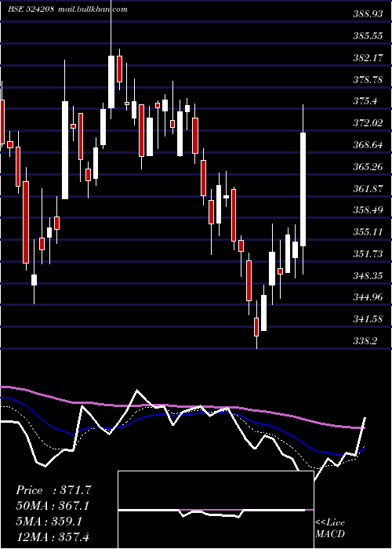
Task: Click the 365.26 price axis label
Action: tap(368, 166)
